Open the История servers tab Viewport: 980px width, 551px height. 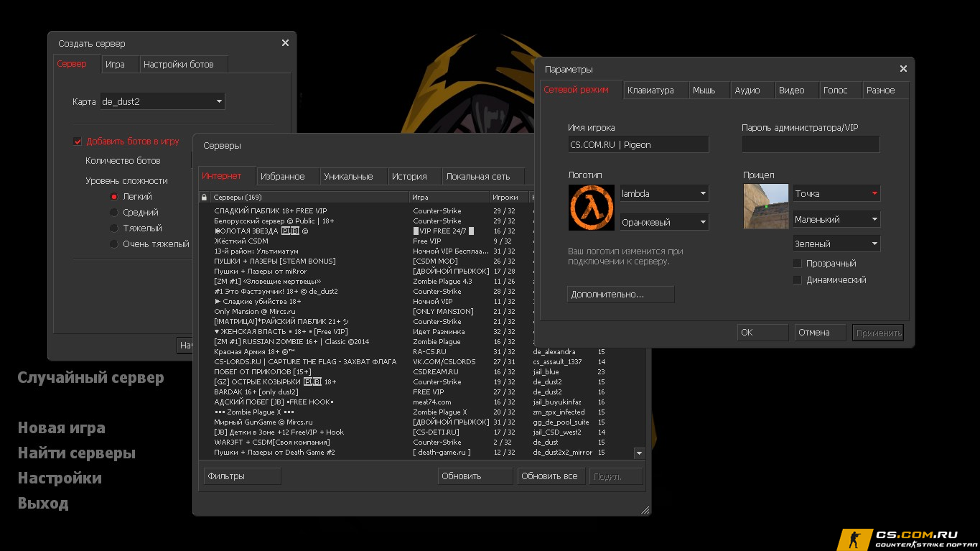click(414, 176)
